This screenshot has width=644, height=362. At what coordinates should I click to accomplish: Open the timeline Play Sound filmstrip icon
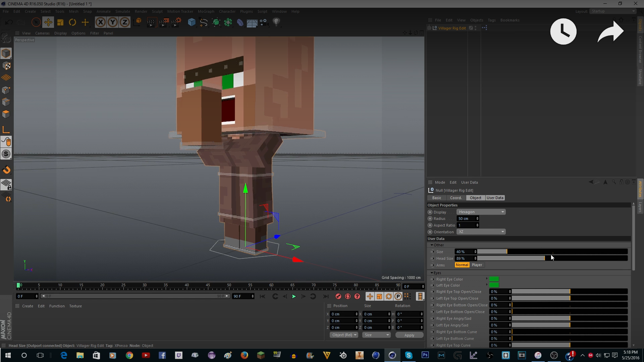click(x=420, y=296)
